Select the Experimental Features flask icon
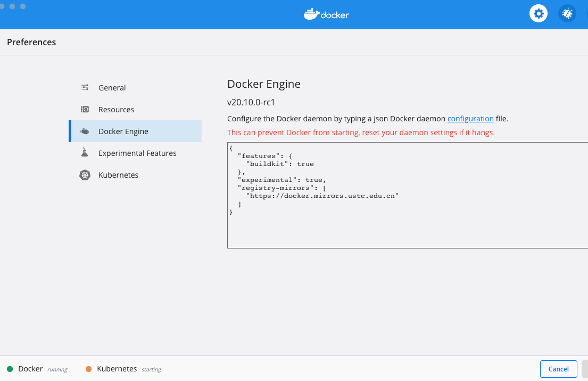The height and width of the screenshot is (381, 588). [x=85, y=153]
